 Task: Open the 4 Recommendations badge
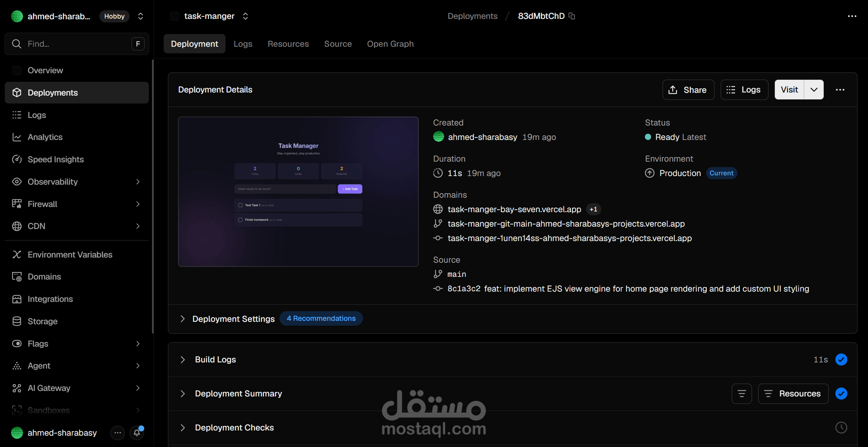(x=321, y=318)
